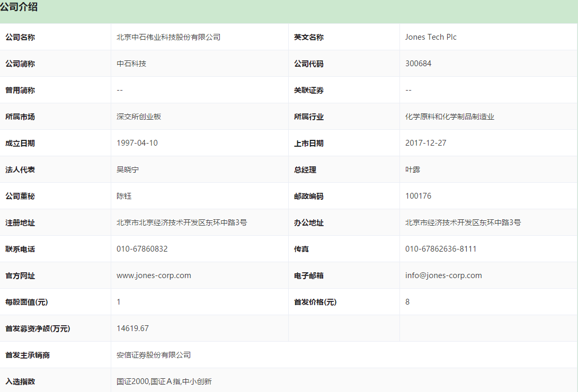Click the fax number 010-67862636-8111

pyautogui.click(x=441, y=249)
